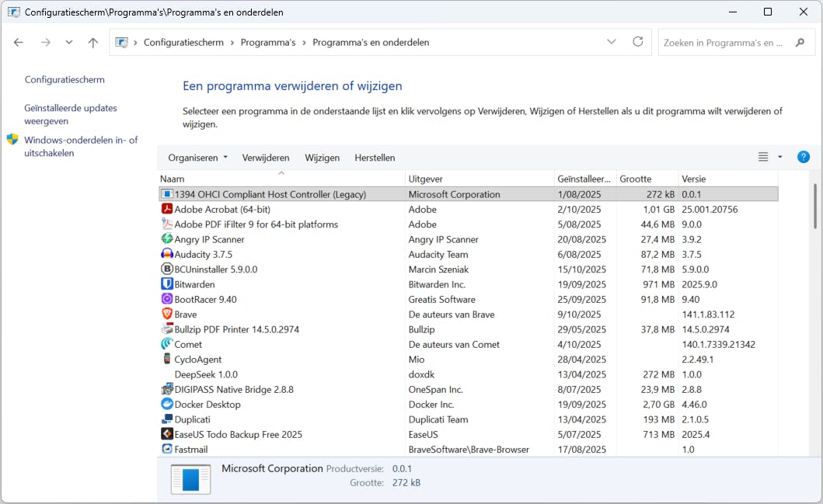Click publisher cell Marcin Szeniak
Image resolution: width=823 pixels, height=504 pixels.
[439, 269]
